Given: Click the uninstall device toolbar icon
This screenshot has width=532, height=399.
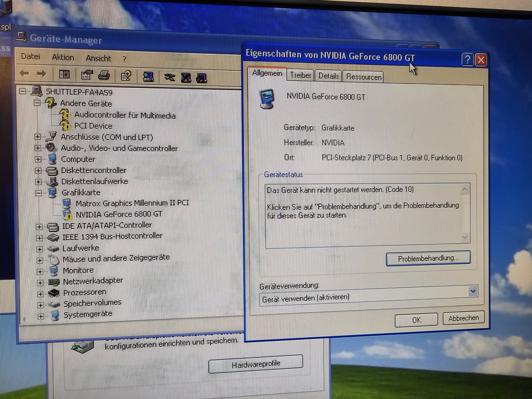Looking at the screenshot, I should (x=186, y=78).
